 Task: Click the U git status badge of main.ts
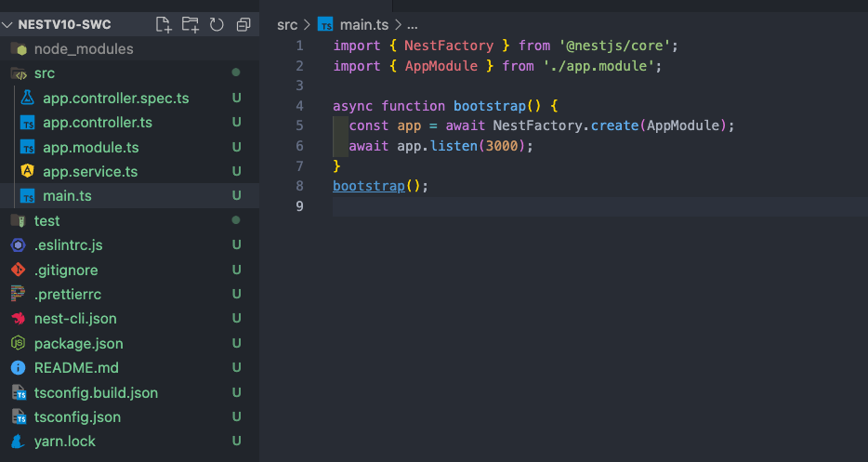pos(236,195)
